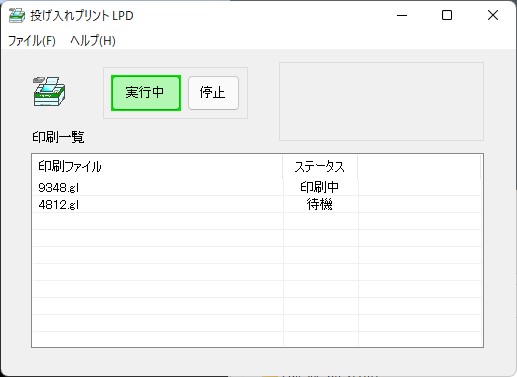Click the 印刷ファイル column header
The width and height of the screenshot is (517, 377).
pyautogui.click(x=157, y=166)
